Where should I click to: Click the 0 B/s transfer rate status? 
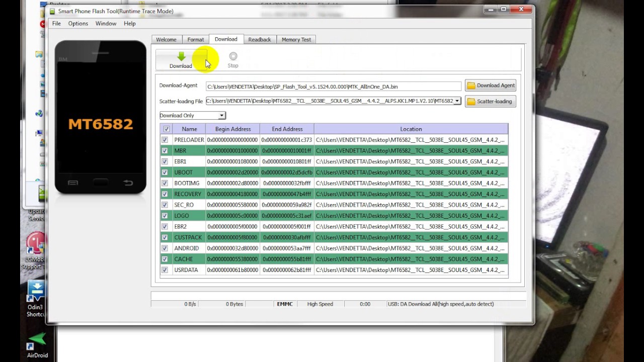190,304
